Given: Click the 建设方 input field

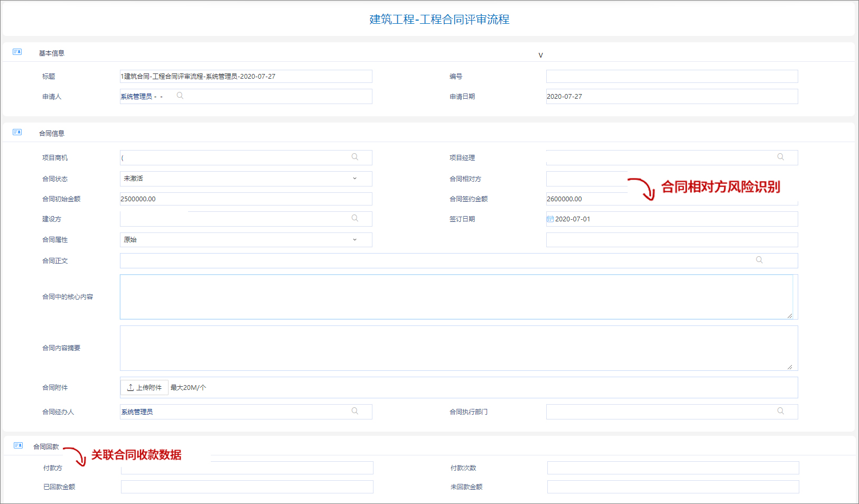Looking at the screenshot, I should [x=246, y=219].
